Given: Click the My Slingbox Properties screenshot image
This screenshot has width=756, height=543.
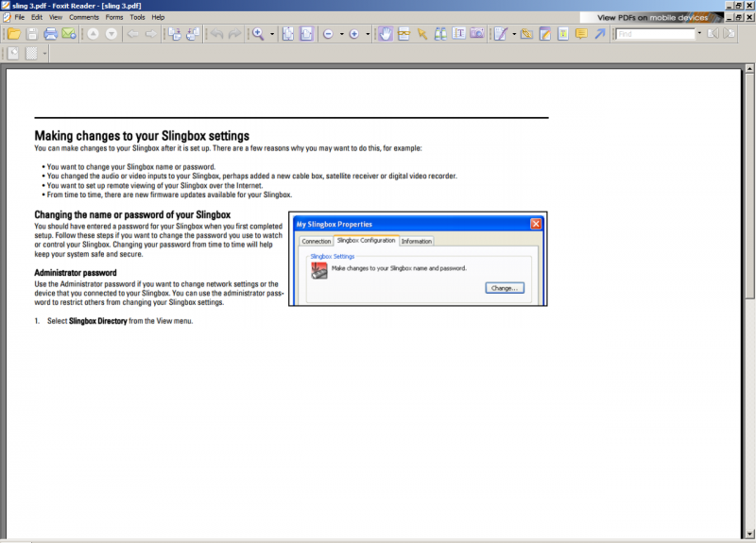Looking at the screenshot, I should click(418, 259).
